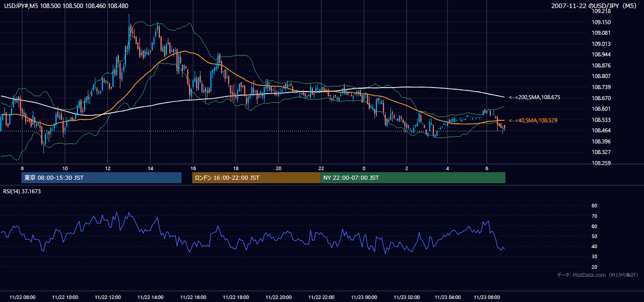This screenshot has width=644, height=302.
Task: Click the RSI scale value 30
Action: 594,257
